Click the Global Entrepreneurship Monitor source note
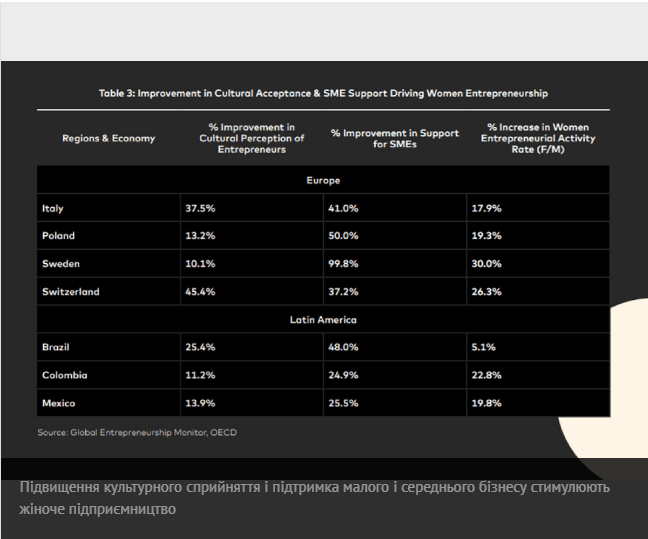The image size is (648, 539). [137, 432]
